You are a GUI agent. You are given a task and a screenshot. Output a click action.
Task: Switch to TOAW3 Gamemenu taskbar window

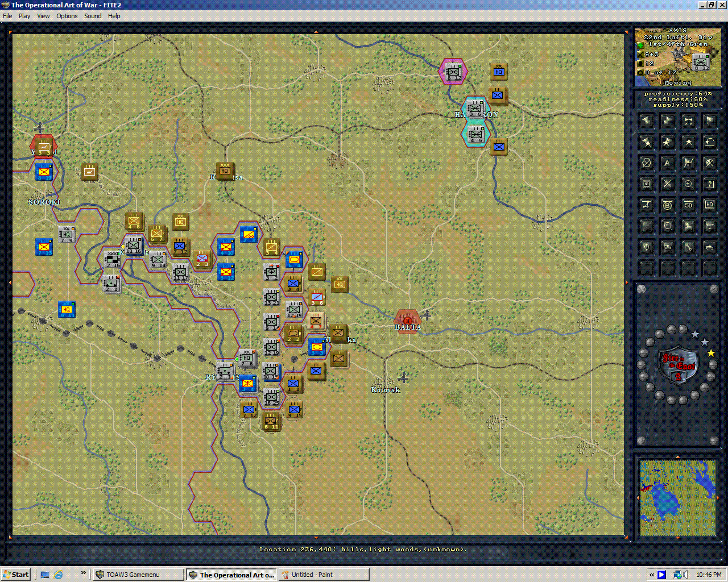[138, 575]
